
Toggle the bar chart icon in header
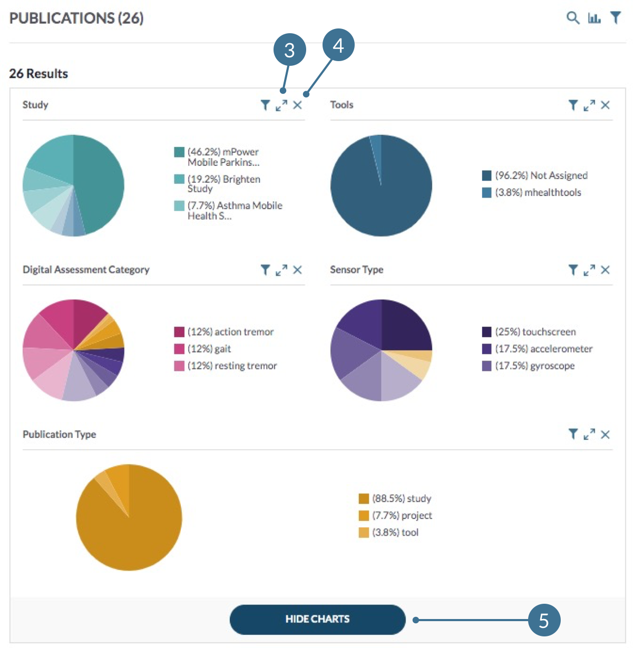coord(594,18)
